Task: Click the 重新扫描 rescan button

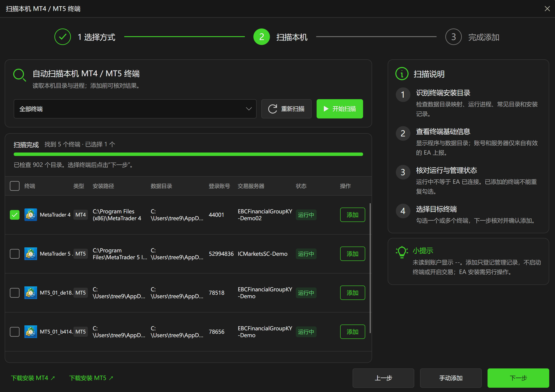Action: pyautogui.click(x=286, y=109)
